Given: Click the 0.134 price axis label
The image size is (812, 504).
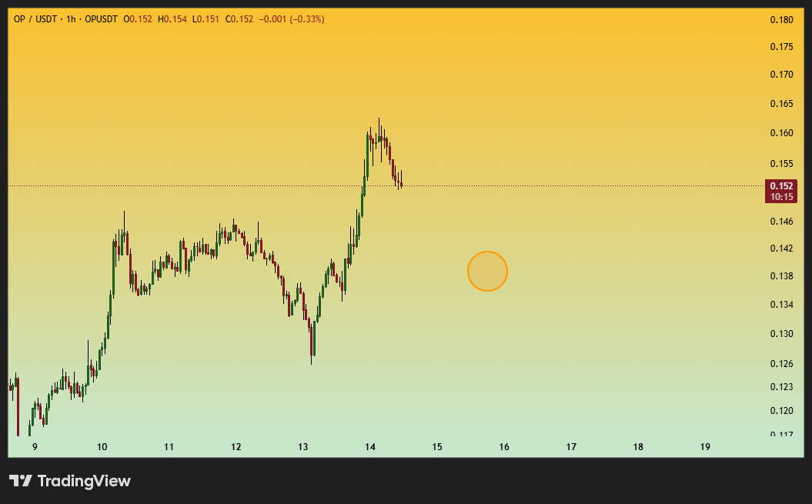Looking at the screenshot, I should [x=781, y=305].
